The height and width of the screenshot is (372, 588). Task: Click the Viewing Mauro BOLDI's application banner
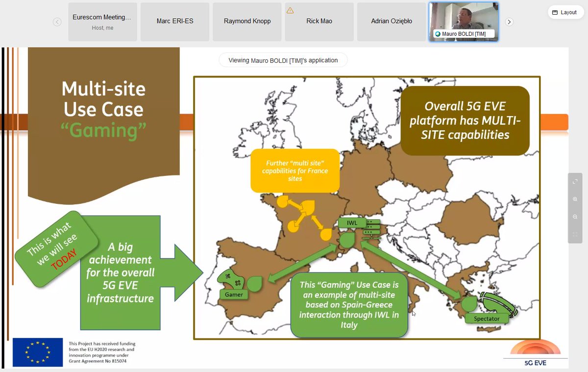283,60
